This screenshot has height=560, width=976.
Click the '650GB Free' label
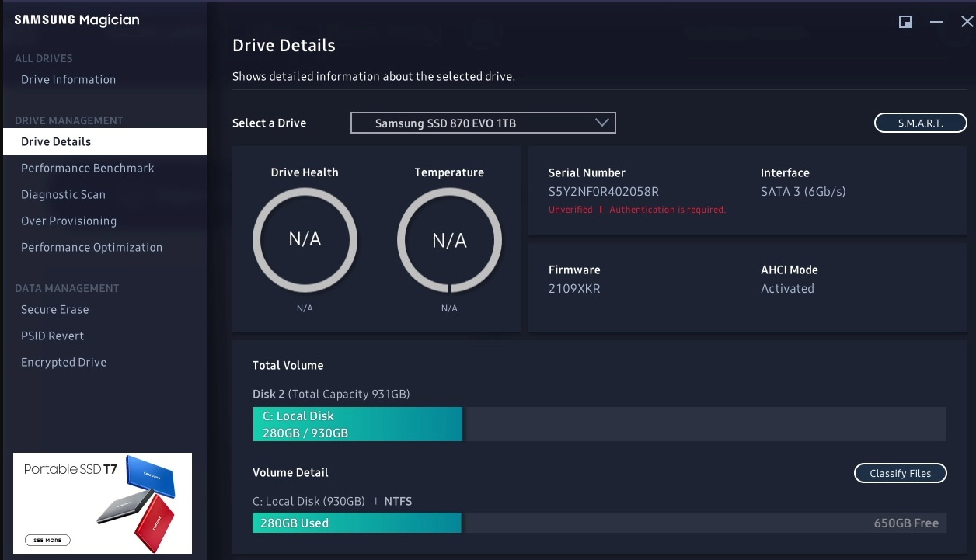tap(906, 523)
